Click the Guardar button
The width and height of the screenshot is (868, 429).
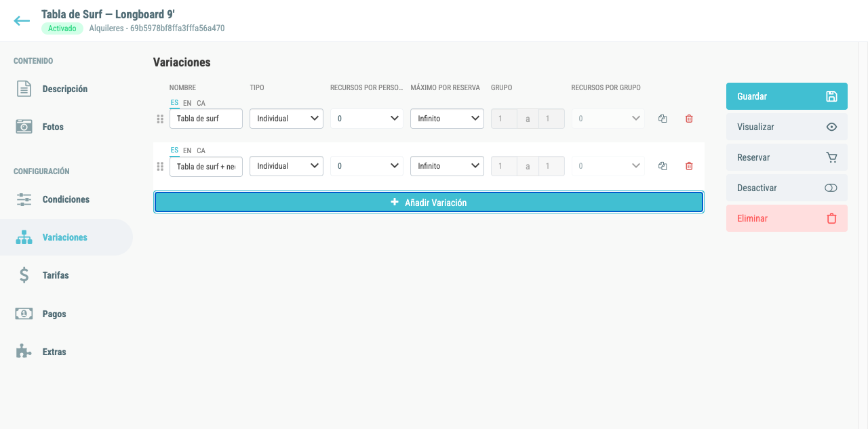787,96
